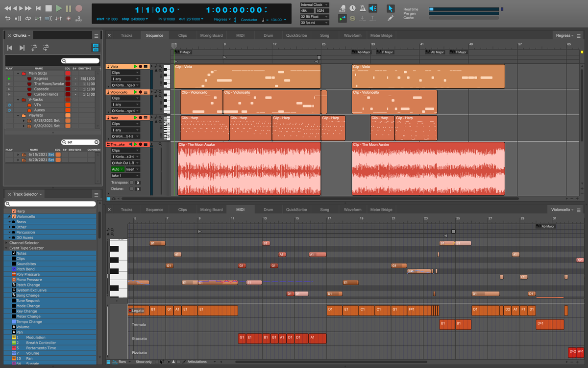Screen dimensions: 588x368
Task: Select the Pointer arrow tool
Action: (x=391, y=8)
